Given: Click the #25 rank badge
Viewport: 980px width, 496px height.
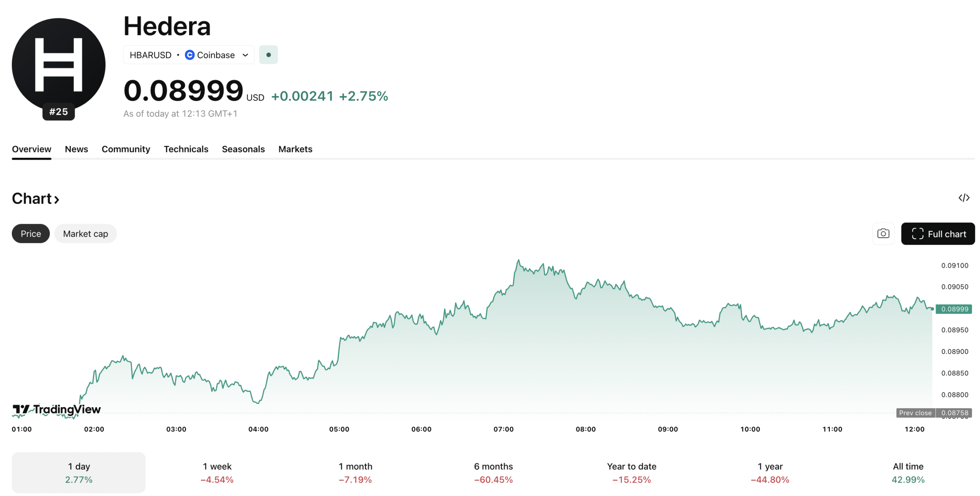Looking at the screenshot, I should tap(58, 111).
